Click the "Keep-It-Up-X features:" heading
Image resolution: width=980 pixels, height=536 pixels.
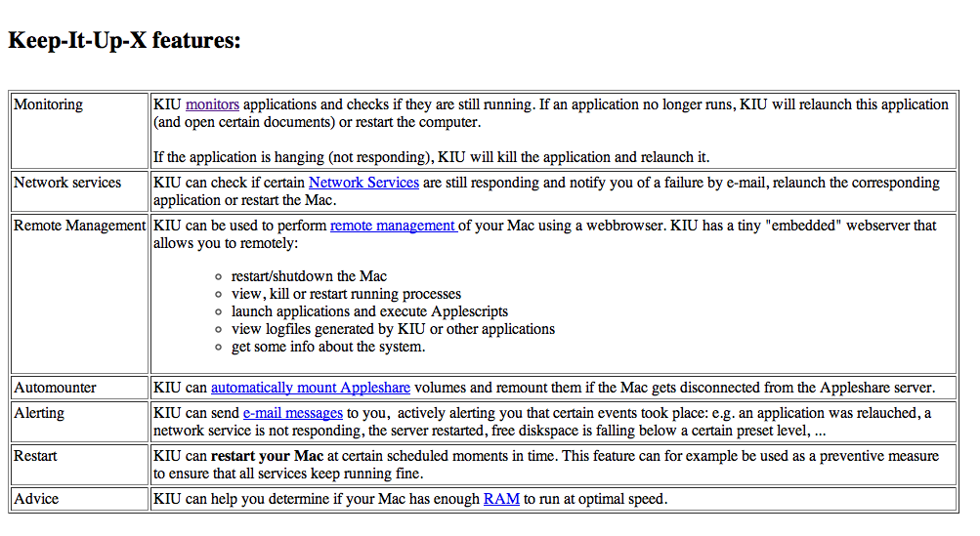(x=124, y=40)
